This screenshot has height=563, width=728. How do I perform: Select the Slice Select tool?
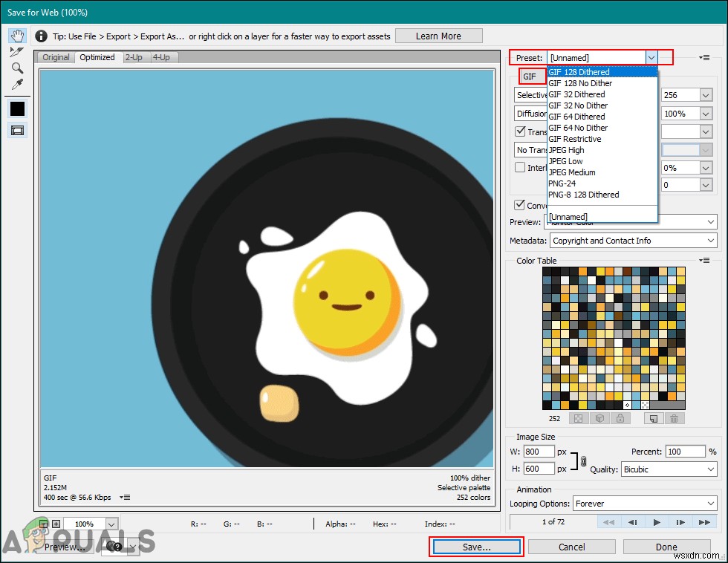[x=17, y=53]
